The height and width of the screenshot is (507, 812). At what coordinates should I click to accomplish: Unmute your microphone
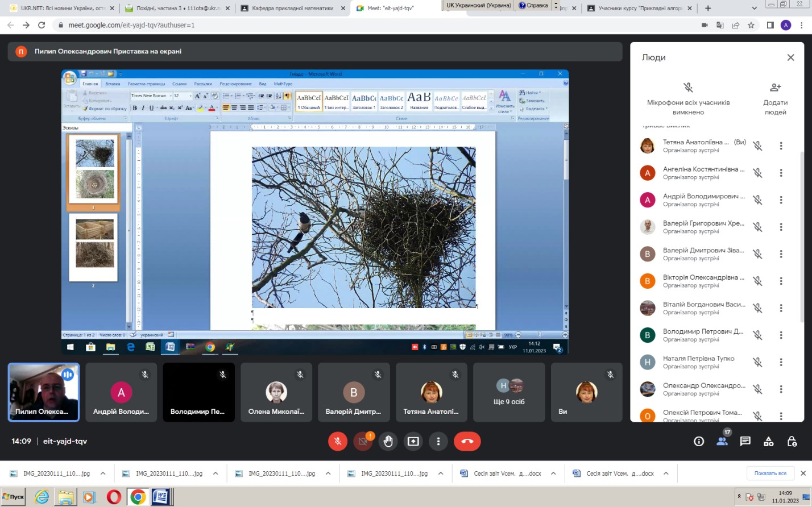point(338,441)
